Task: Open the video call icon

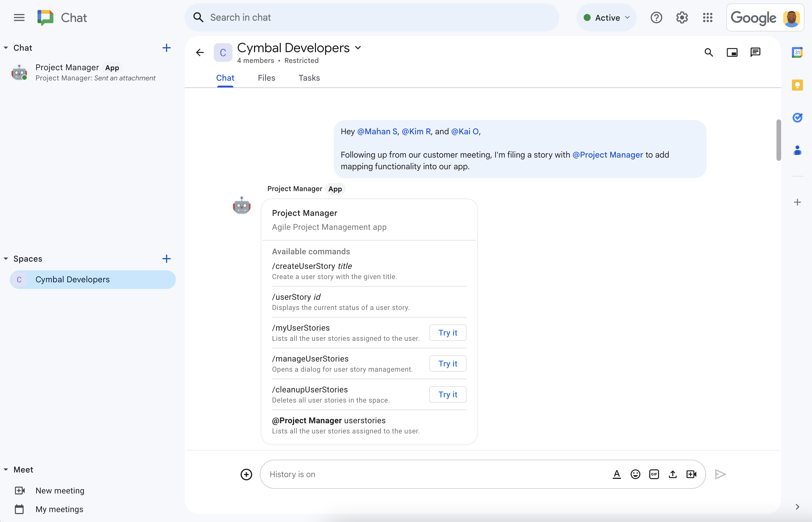Action: tap(691, 474)
